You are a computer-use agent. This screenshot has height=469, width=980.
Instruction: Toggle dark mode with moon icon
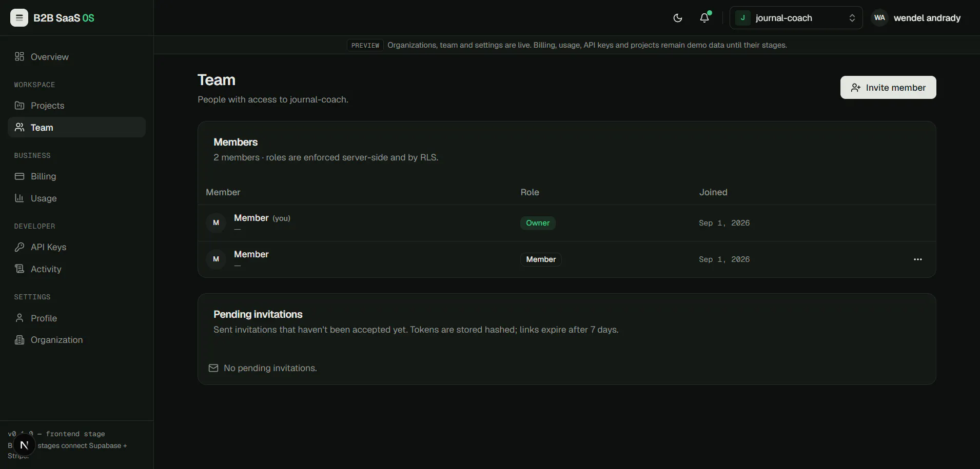(678, 18)
